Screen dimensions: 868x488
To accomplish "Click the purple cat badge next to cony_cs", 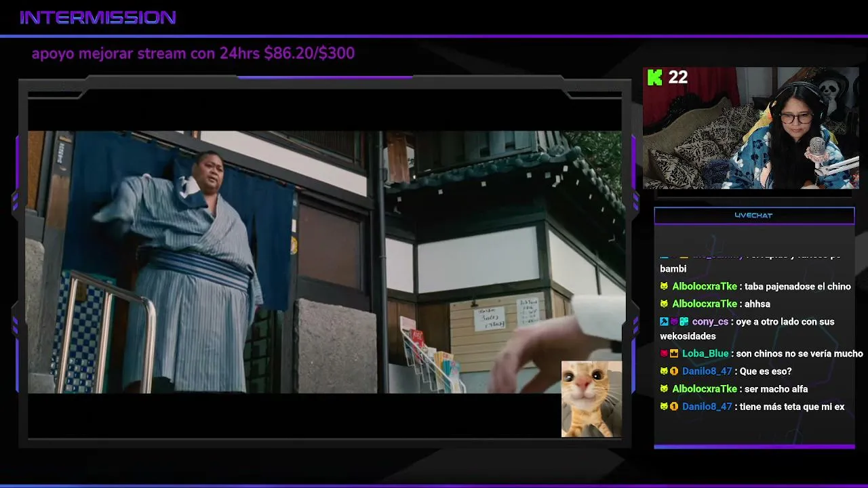I will (674, 322).
